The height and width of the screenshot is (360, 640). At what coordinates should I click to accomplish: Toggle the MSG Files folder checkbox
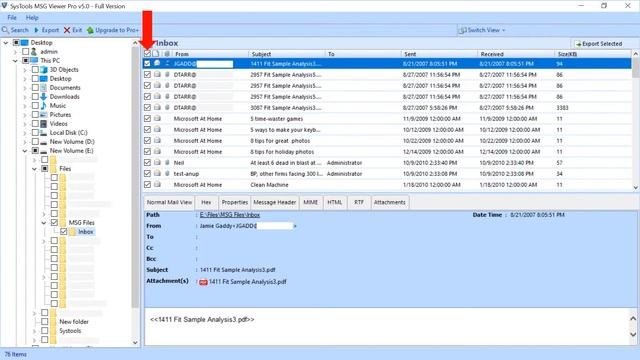(x=54, y=223)
